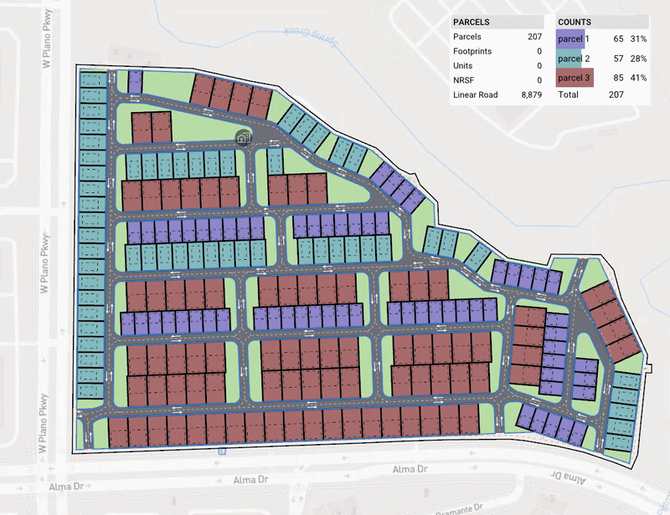Screen dimensions: 670x515
Task: Click the topmost W Plano Pkwy label
Action: point(46,40)
